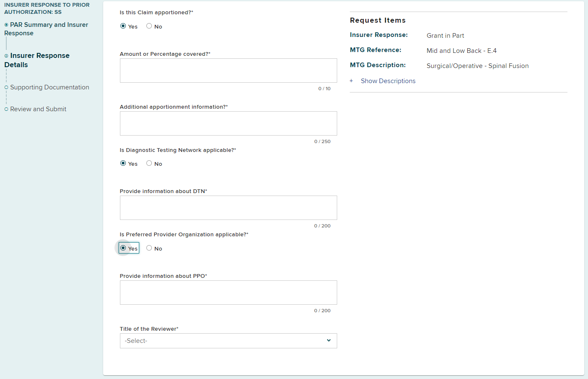The height and width of the screenshot is (379, 588).
Task: Choose No for Diagnostic Testing Network
Action: click(x=149, y=163)
